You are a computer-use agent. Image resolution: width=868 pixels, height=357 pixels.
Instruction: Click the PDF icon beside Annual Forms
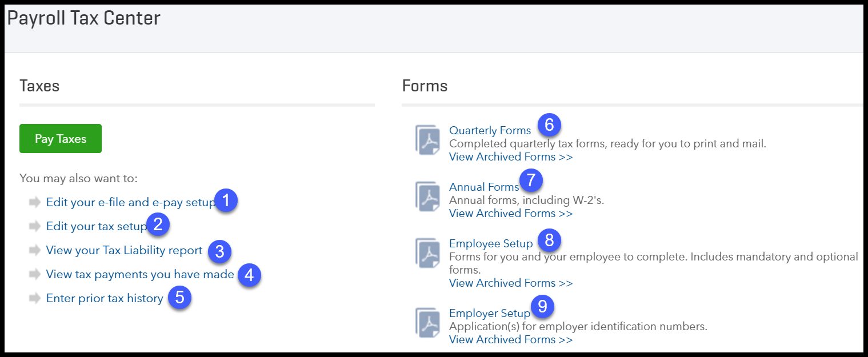pos(427,197)
